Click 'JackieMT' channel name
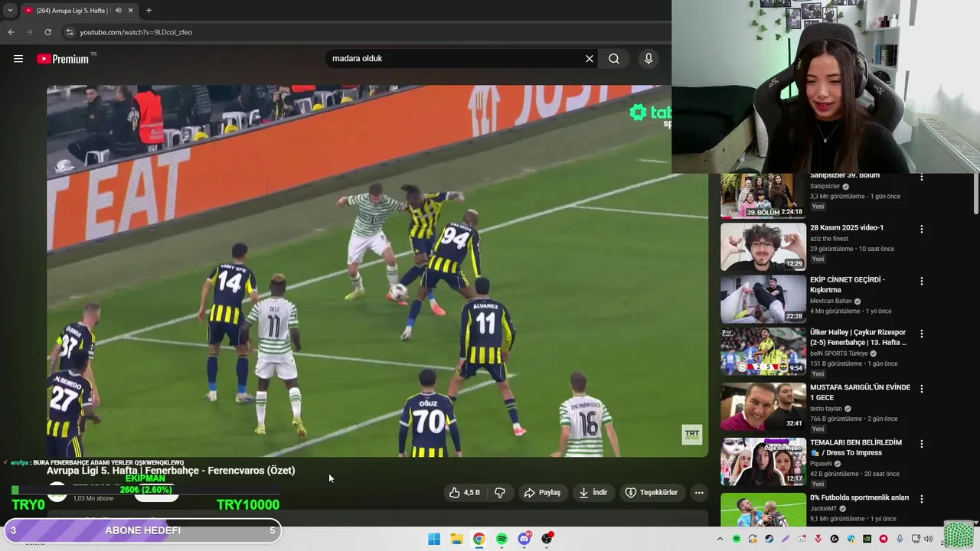This screenshot has width=980, height=551. 824,508
